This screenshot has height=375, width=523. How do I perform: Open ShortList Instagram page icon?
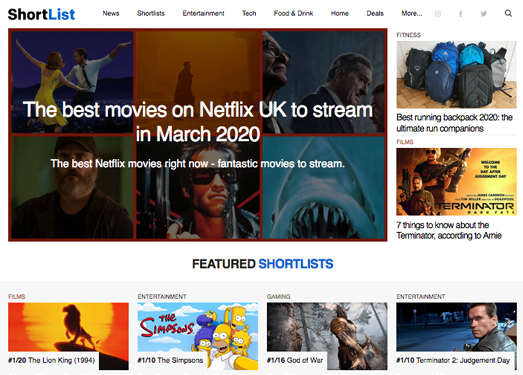tap(438, 14)
